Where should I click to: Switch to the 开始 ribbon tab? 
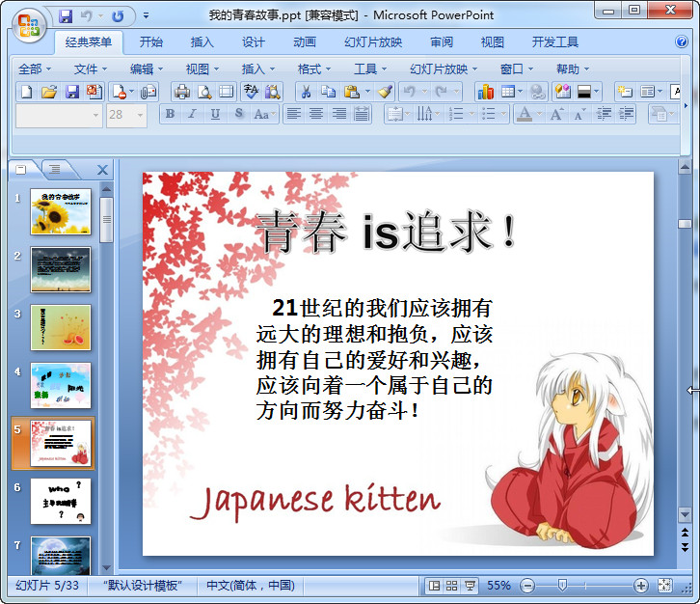click(150, 42)
